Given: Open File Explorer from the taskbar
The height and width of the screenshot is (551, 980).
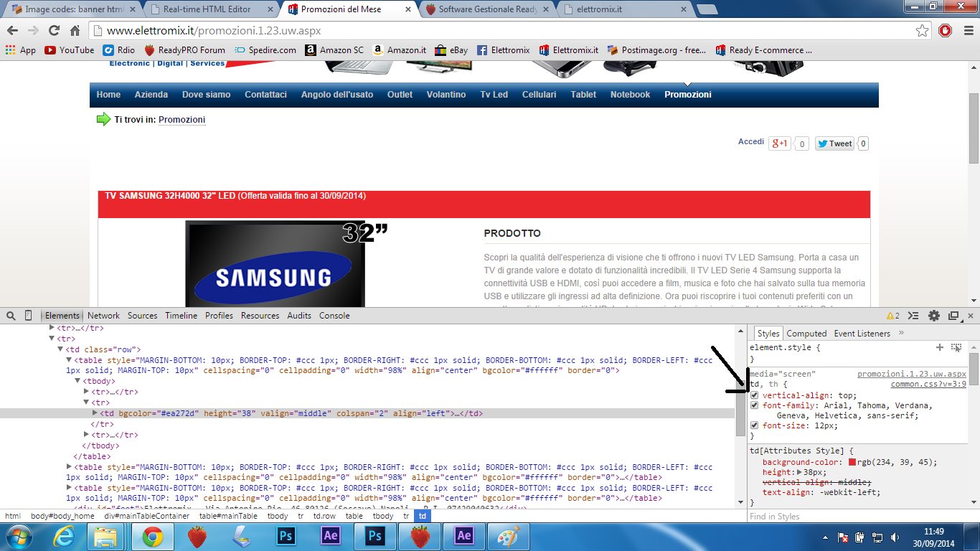Looking at the screenshot, I should pos(105,535).
